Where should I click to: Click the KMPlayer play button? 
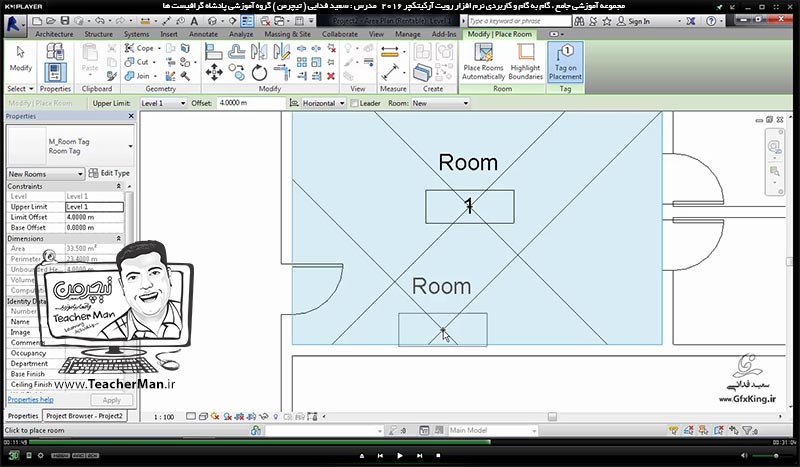pos(399,455)
